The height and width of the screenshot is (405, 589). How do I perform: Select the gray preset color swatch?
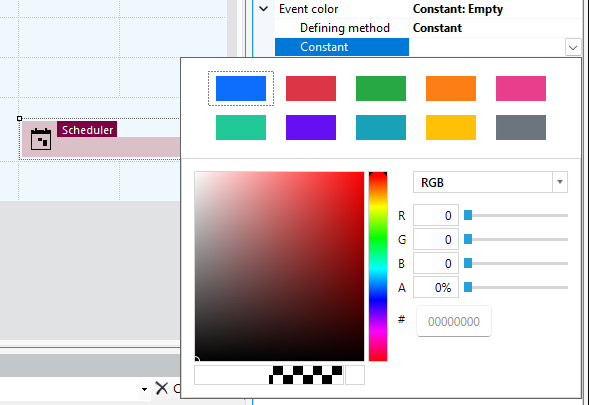521,127
